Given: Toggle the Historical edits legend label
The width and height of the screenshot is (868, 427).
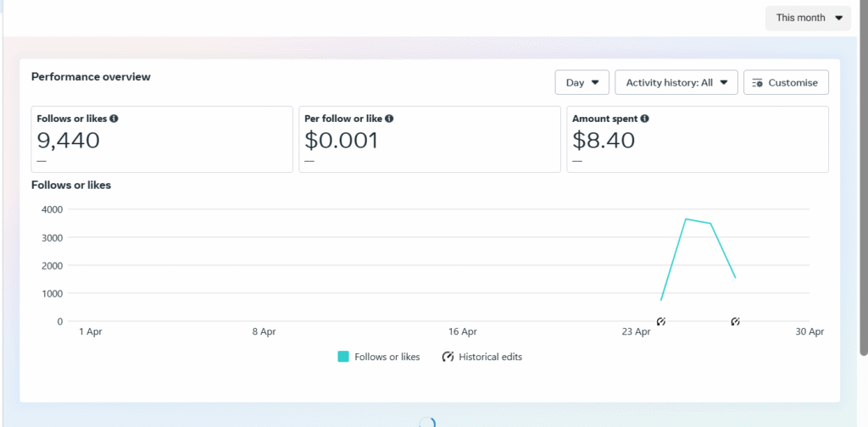Looking at the screenshot, I should pyautogui.click(x=490, y=357).
